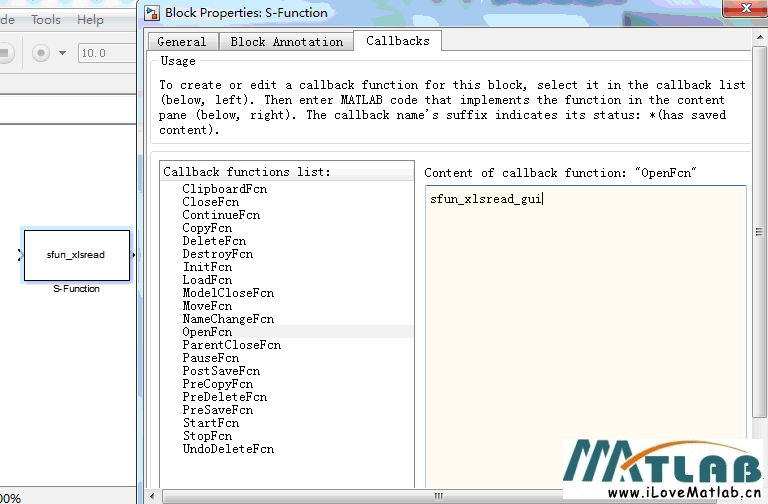The height and width of the screenshot is (504, 768).
Task: Select CloseFcn in callback list
Action: click(x=211, y=202)
